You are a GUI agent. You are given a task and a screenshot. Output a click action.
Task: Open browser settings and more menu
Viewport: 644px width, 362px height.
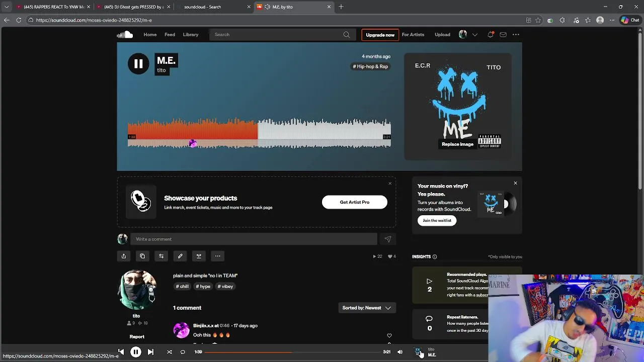612,20
